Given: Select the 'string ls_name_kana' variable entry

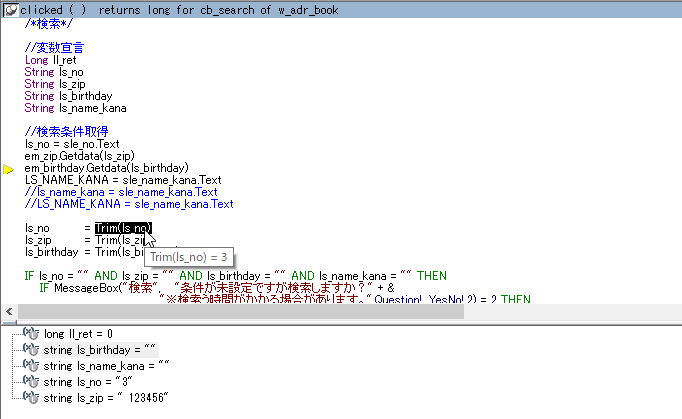Looking at the screenshot, I should (x=106, y=366).
